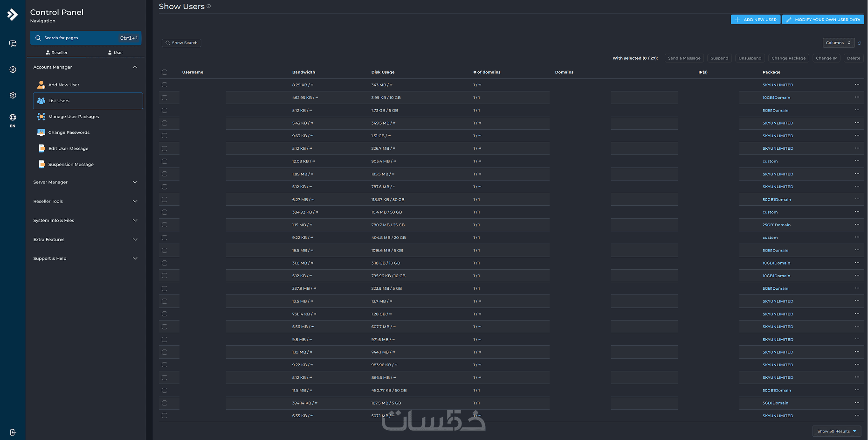Open Change Passwords in sidebar
This screenshot has height=440, width=868.
point(88,133)
